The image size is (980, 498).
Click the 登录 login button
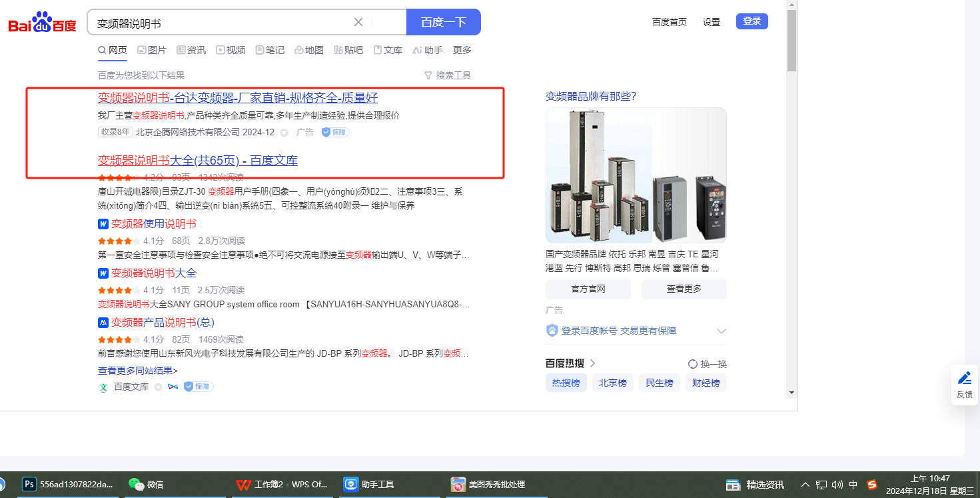coord(751,21)
